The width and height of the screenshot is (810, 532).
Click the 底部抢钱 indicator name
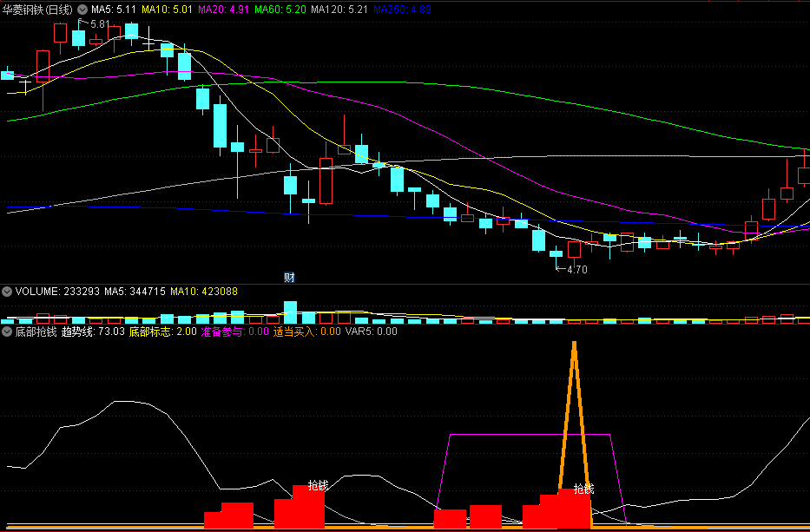point(36,332)
